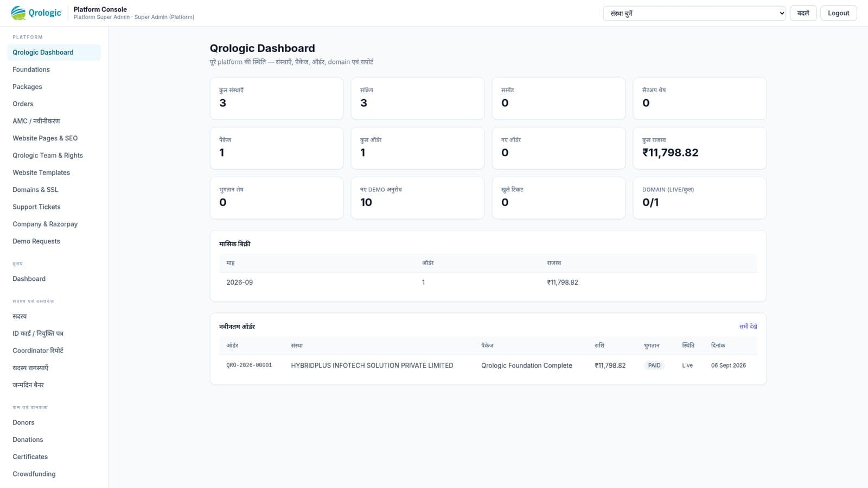Click the नए DEMO अनुरोध card
This screenshot has width=868, height=488.
click(418, 198)
